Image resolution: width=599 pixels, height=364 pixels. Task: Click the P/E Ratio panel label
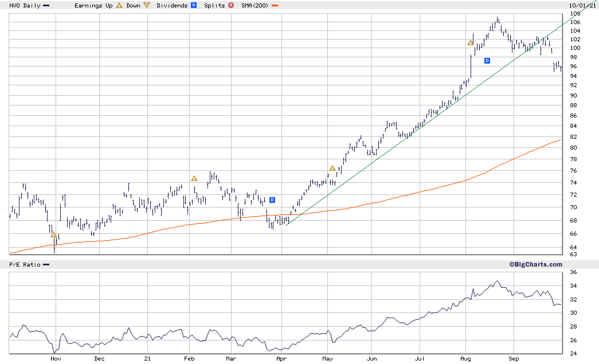point(25,265)
